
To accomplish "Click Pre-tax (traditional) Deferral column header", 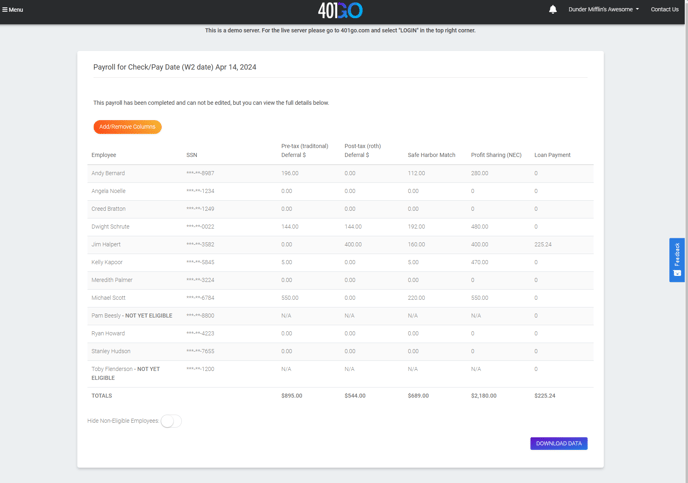I will (x=304, y=151).
